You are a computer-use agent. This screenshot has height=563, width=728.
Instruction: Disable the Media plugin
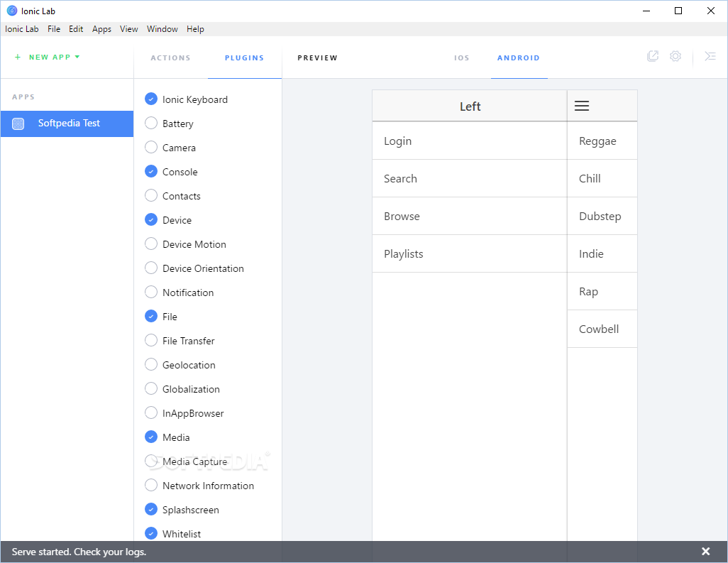[x=151, y=437]
